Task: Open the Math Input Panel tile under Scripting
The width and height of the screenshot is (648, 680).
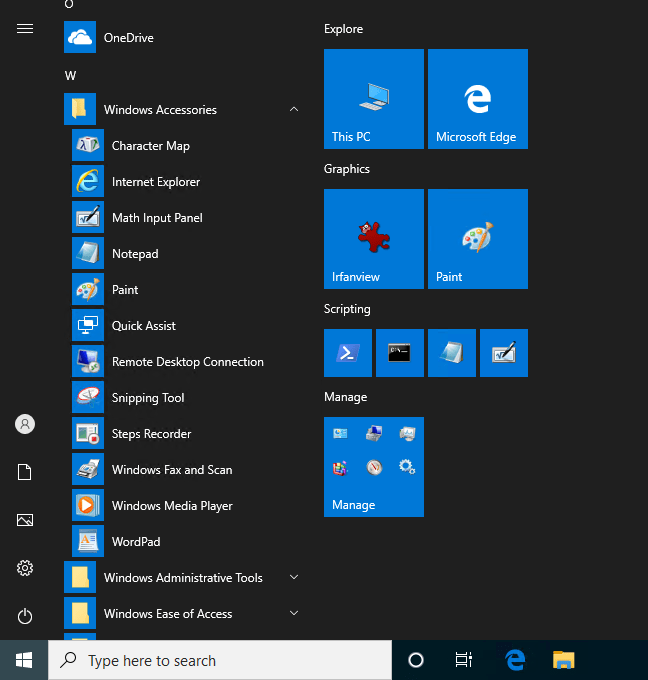Action: [x=504, y=353]
